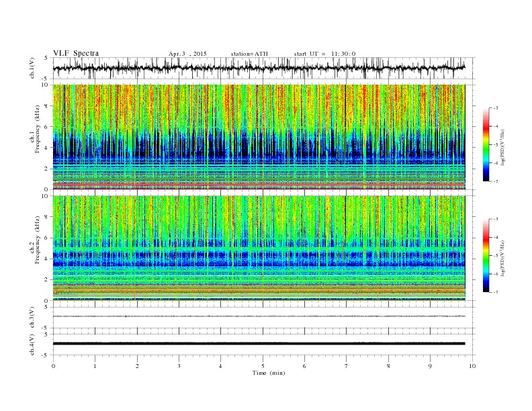Image resolution: width=532 pixels, height=411 pixels.
Task: Click the '-7' label on ch.1 color scale
Action: (496, 181)
